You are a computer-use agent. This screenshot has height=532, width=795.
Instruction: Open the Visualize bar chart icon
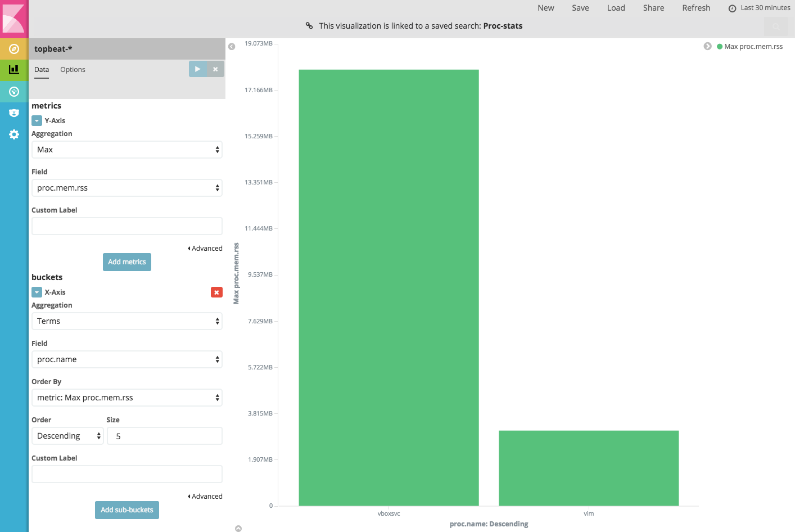pos(14,70)
